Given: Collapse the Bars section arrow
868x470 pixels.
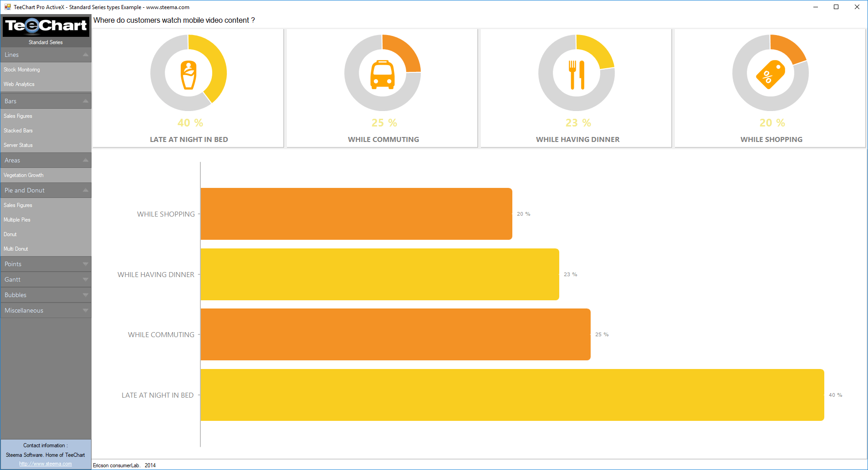Looking at the screenshot, I should tap(86, 101).
